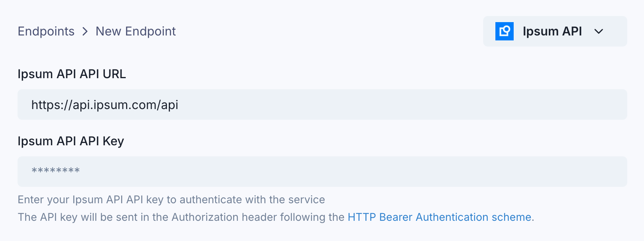Click the URL text https://api.ipsum.com/api
644x241 pixels.
105,105
